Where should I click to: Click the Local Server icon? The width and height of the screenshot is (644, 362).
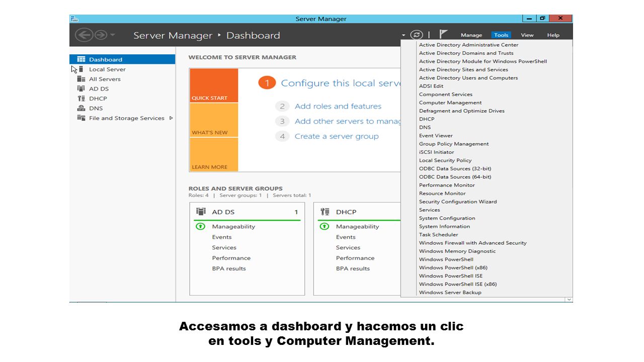(x=81, y=69)
